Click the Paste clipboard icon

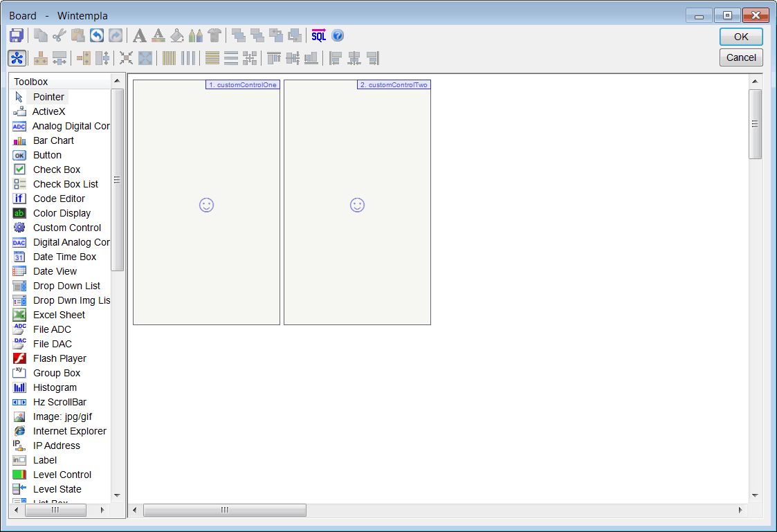(77, 36)
